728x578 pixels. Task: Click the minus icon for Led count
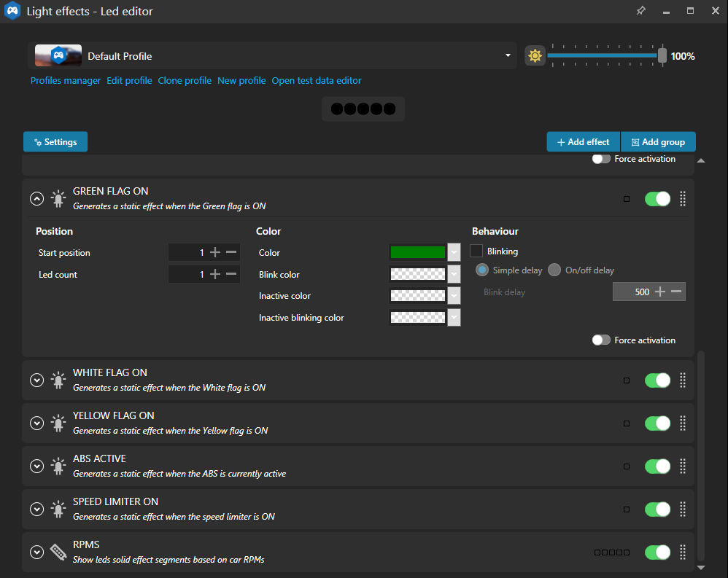[x=231, y=274]
